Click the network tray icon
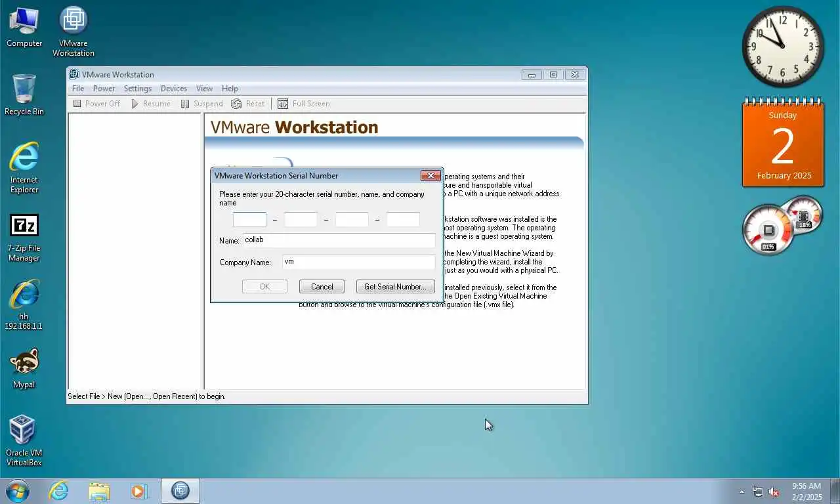Image resolution: width=840 pixels, height=504 pixels. tap(758, 492)
